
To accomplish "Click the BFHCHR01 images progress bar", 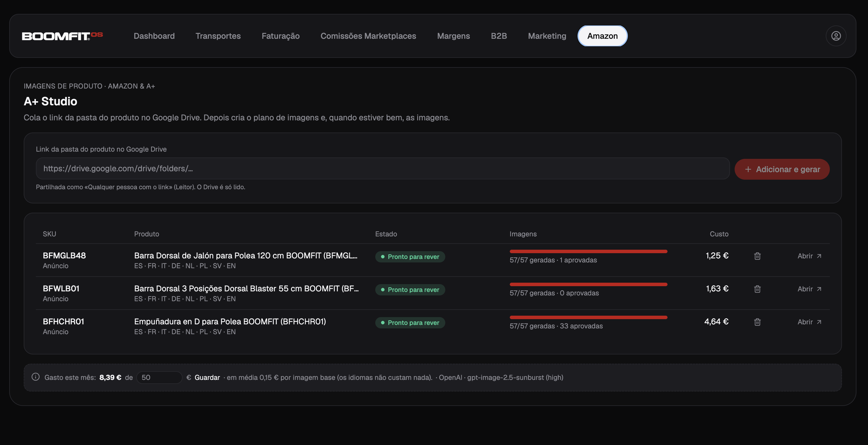I will (588, 317).
